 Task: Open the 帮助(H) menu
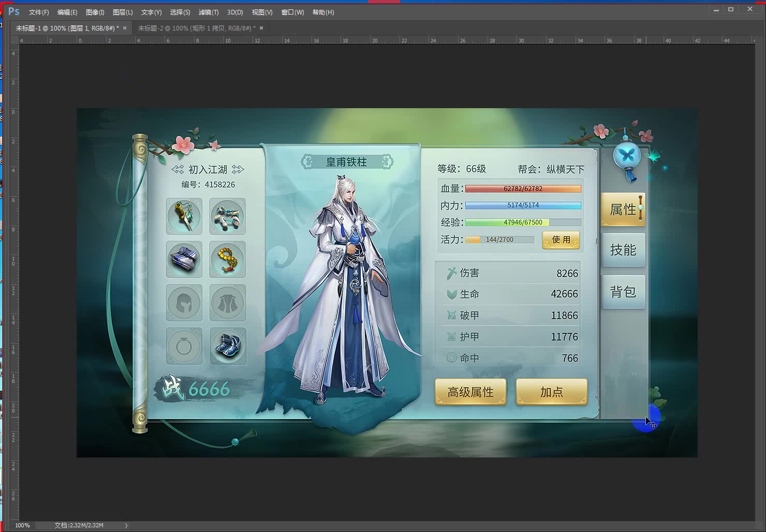coord(323,12)
